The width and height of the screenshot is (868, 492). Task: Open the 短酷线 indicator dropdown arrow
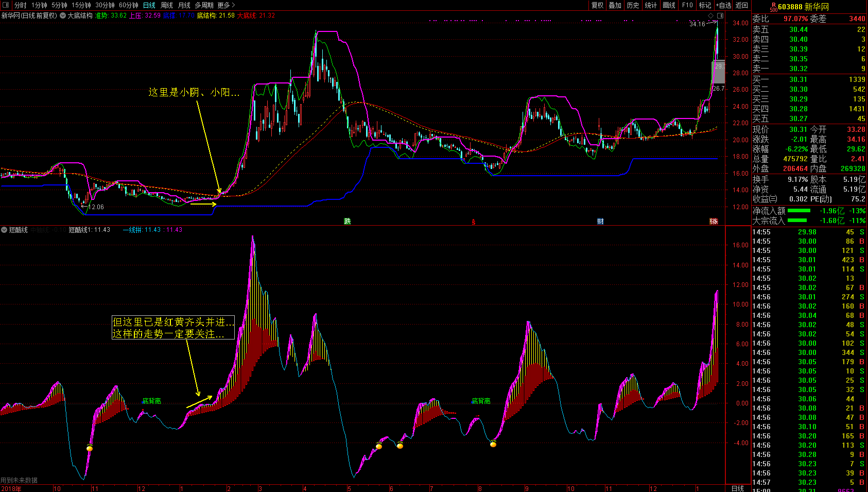tap(4, 230)
